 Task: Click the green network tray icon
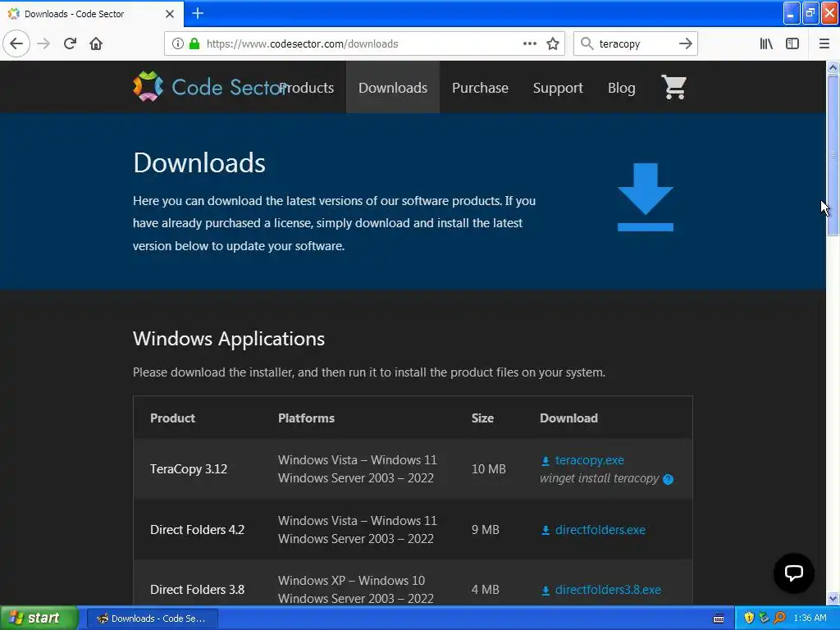pos(764,618)
